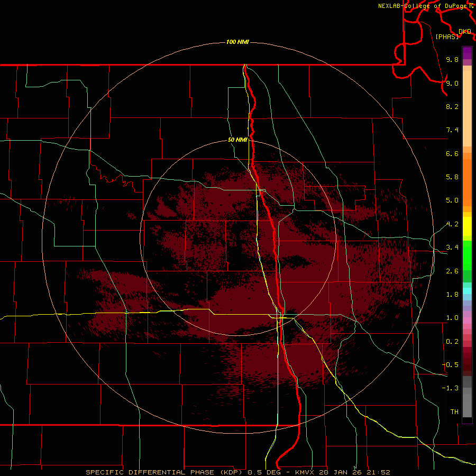Click the [PHAS] units label
Image resolution: width=476 pixels, height=476 pixels.
click(x=447, y=36)
